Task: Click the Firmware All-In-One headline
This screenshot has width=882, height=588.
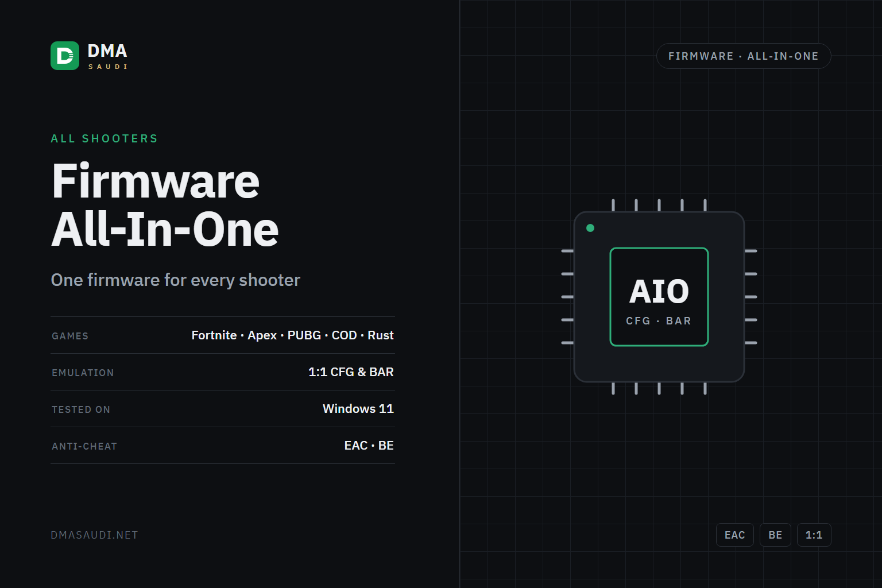Action: (165, 205)
